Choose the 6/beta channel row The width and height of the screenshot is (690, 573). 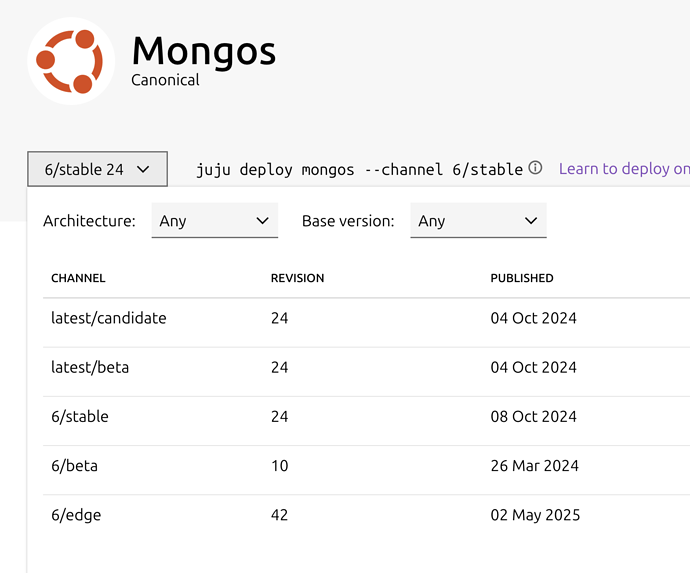point(367,470)
